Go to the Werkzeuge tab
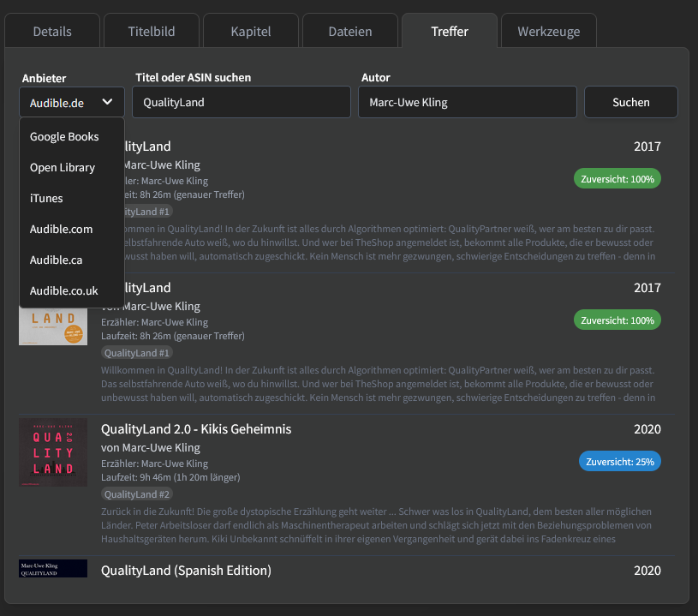Screen dimensions: 698x616 pos(548,31)
